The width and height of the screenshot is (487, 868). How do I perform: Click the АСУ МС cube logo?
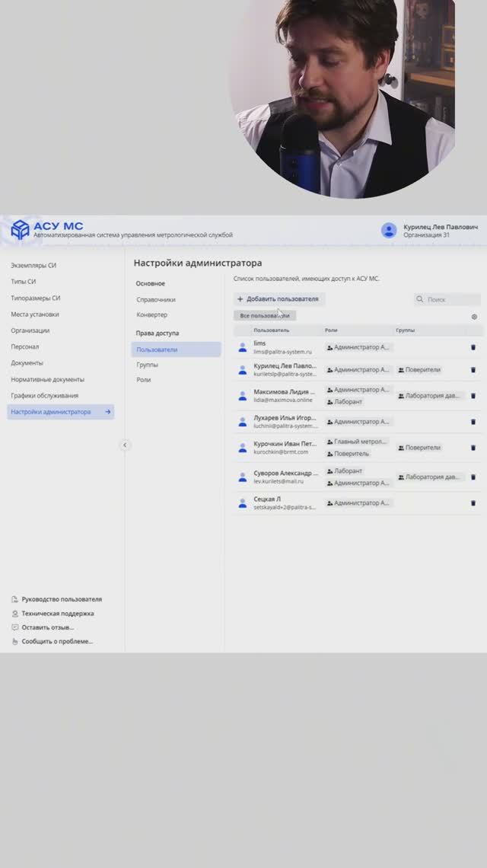tap(20, 229)
